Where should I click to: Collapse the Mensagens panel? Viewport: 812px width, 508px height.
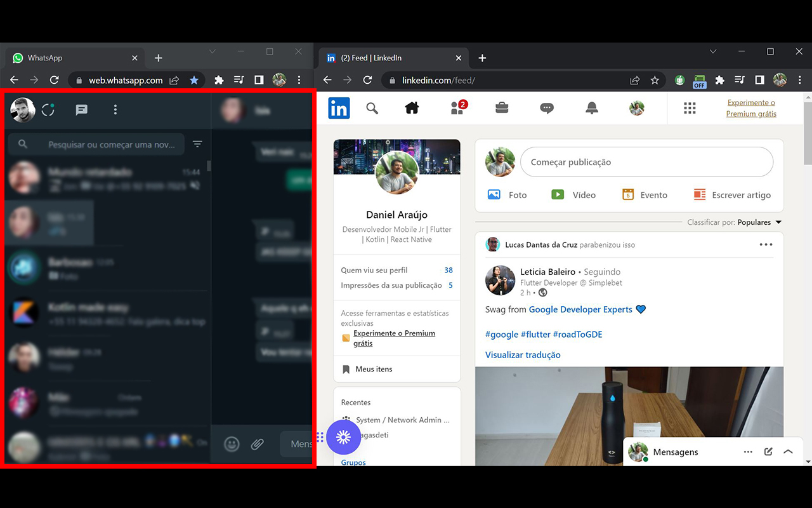[x=788, y=451]
